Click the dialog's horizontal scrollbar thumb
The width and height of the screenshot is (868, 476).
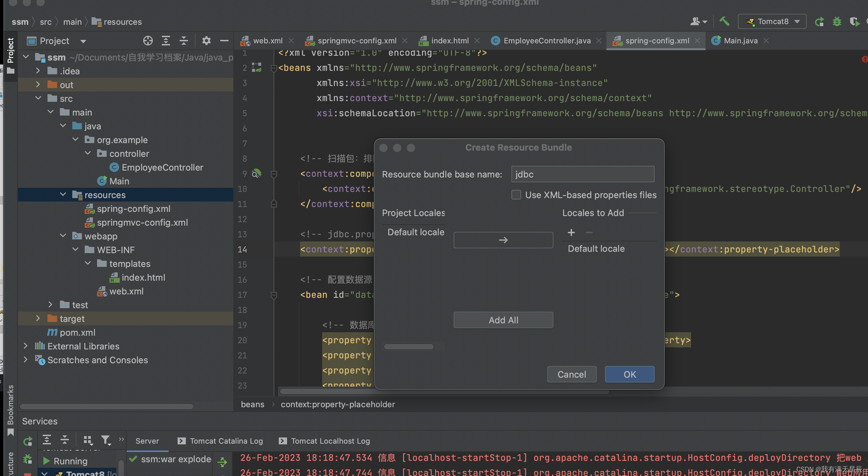[x=409, y=347]
